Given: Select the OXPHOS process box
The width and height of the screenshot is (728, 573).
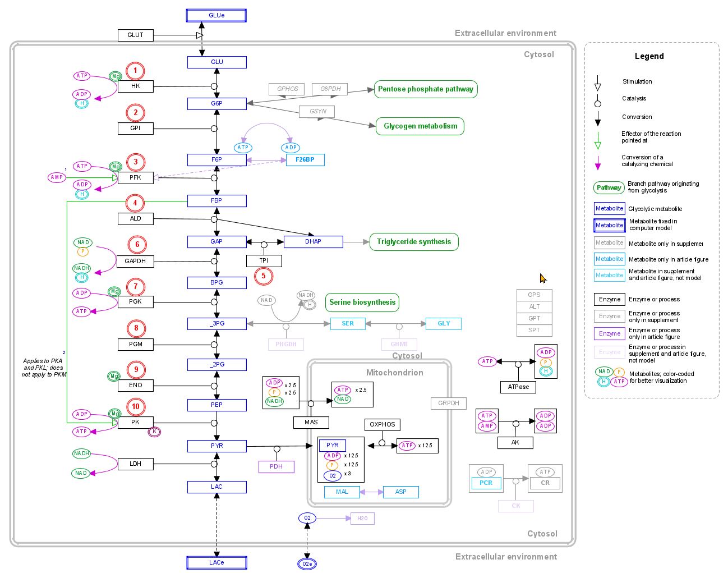Looking at the screenshot, I should tap(383, 425).
